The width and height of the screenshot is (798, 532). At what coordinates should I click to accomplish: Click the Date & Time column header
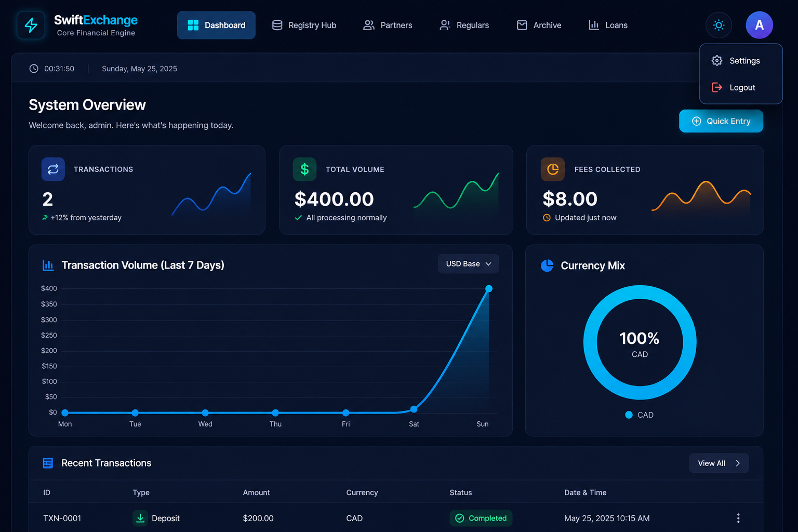[586, 493]
